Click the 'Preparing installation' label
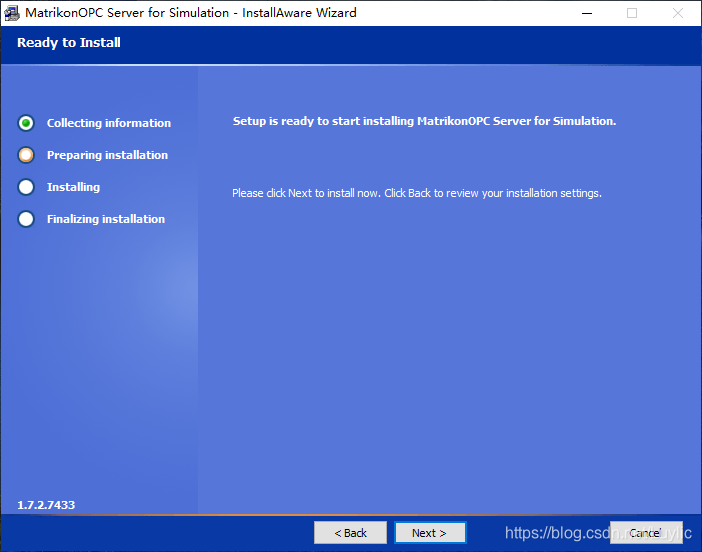 tap(107, 155)
